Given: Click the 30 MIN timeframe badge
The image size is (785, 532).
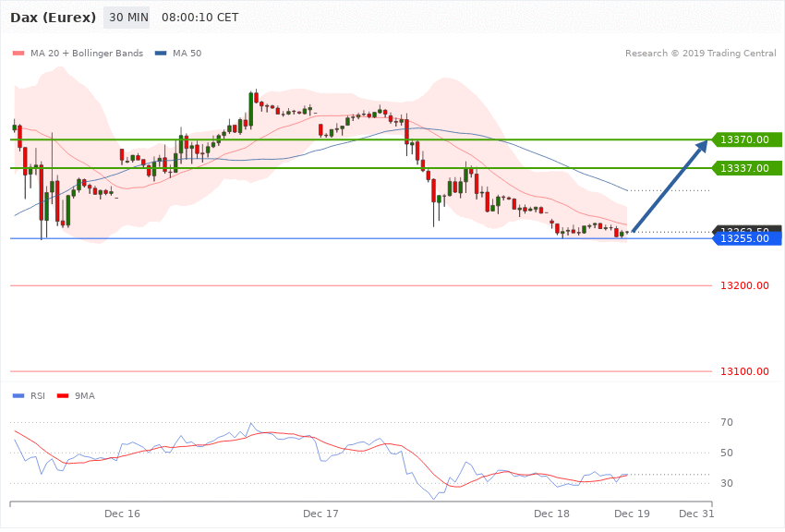Looking at the screenshot, I should click(x=127, y=18).
